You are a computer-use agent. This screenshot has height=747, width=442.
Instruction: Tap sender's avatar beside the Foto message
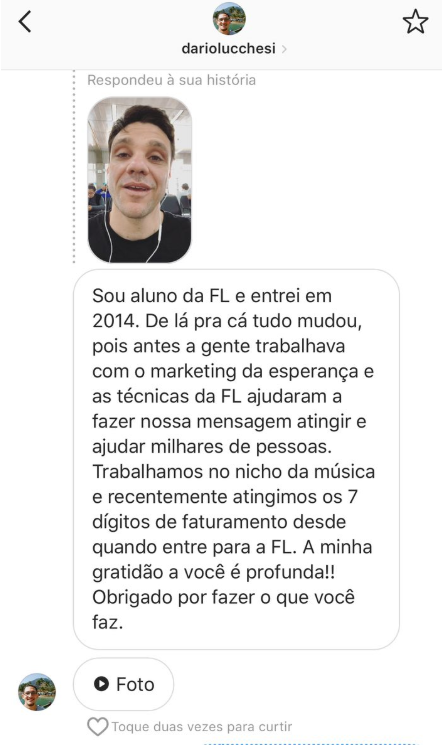[37, 692]
